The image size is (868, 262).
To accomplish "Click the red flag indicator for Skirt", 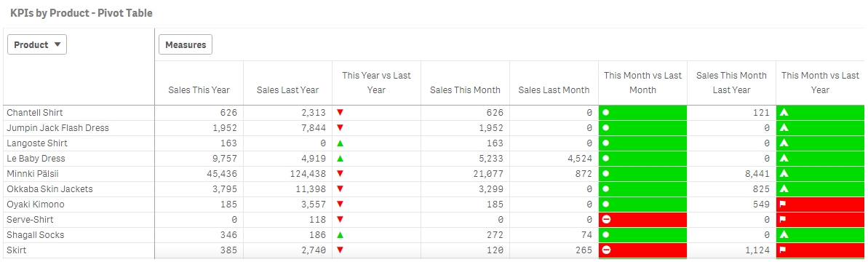I will (784, 250).
